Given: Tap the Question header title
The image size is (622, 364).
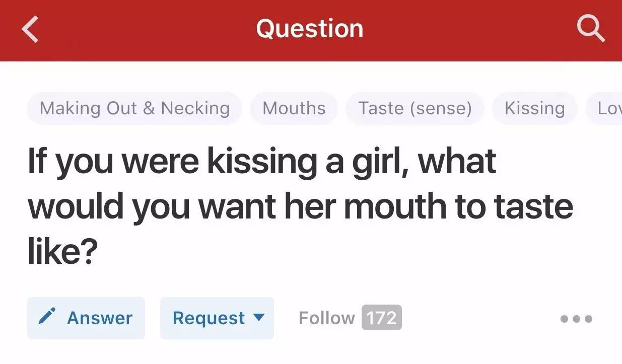Looking at the screenshot, I should [x=309, y=29].
